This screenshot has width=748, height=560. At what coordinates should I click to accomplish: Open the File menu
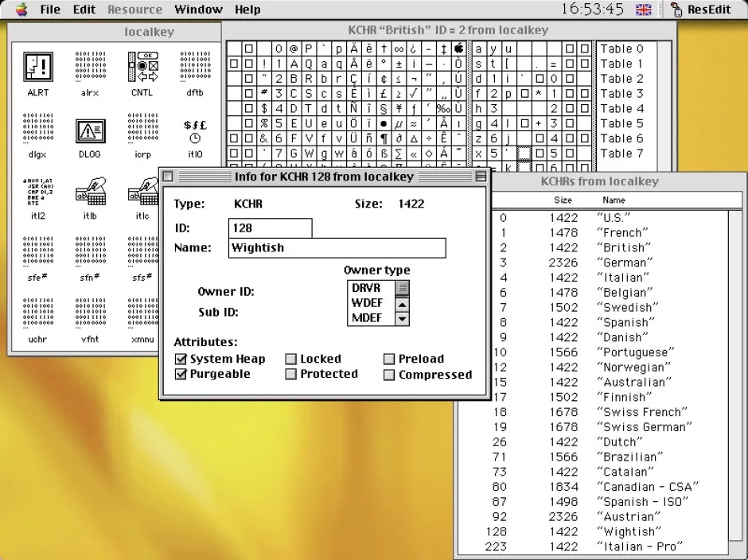click(x=50, y=10)
